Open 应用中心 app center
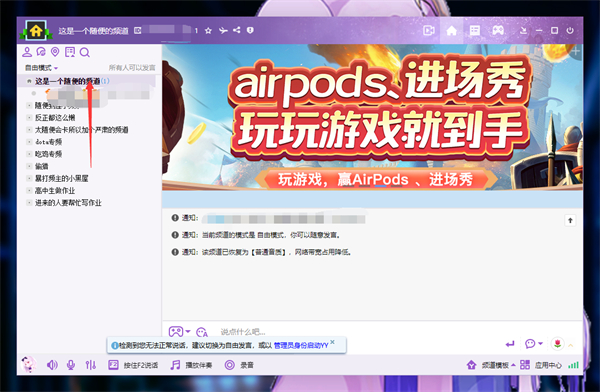The height and width of the screenshot is (392, 600). [x=541, y=365]
